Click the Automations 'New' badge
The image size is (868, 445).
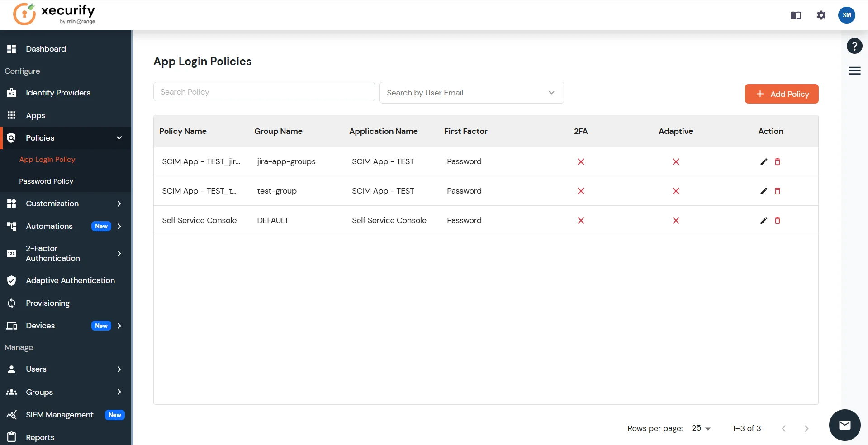tap(101, 226)
